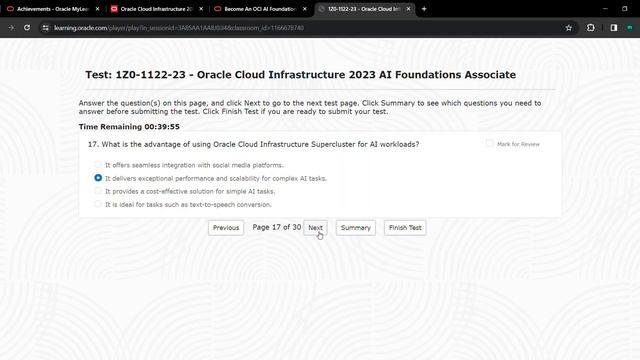Restore down the browser window
Screen dimensions: 640x360
tap(624, 9)
